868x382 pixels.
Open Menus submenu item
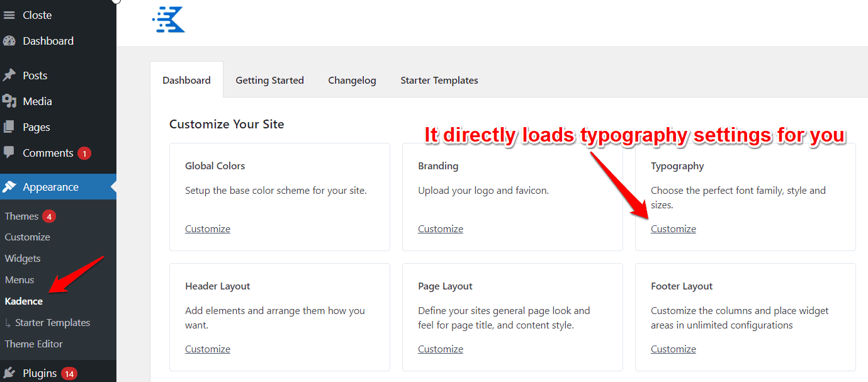pos(20,280)
